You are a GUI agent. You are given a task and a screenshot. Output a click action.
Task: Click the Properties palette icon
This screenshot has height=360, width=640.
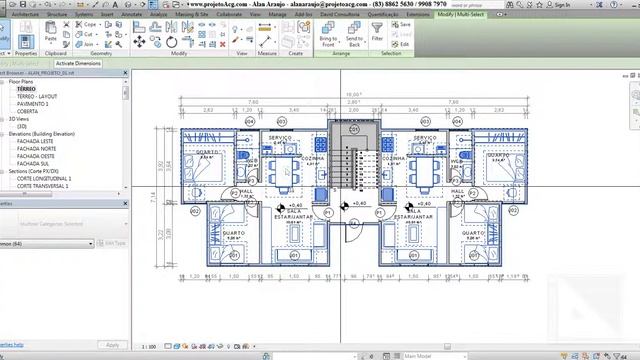coord(26,42)
